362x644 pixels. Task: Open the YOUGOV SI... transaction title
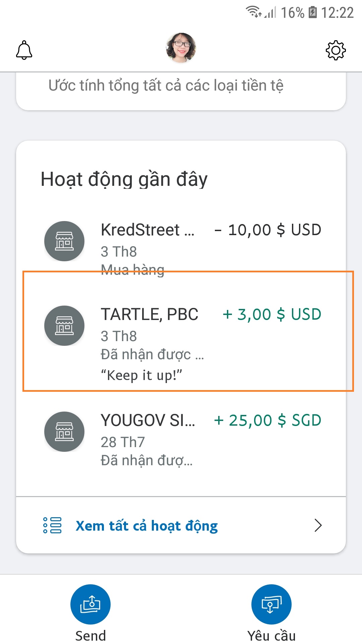[147, 421]
